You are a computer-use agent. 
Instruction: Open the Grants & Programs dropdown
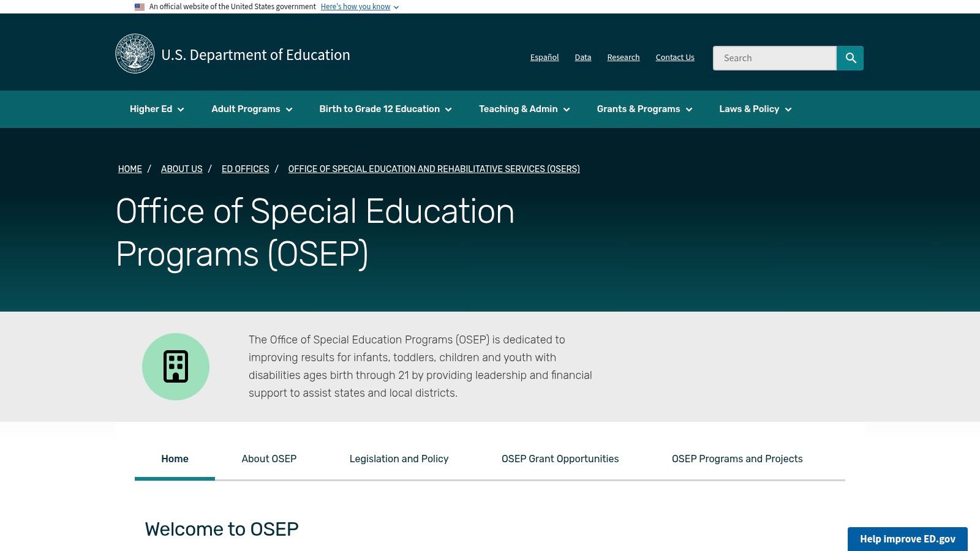[x=644, y=109]
